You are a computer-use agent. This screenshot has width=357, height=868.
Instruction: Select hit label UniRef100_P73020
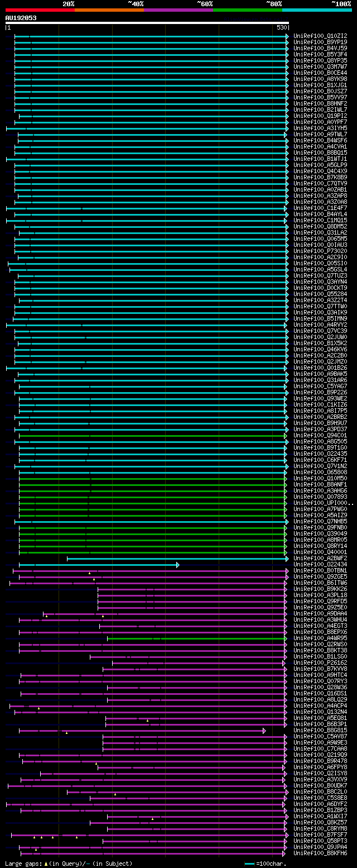coord(320,251)
